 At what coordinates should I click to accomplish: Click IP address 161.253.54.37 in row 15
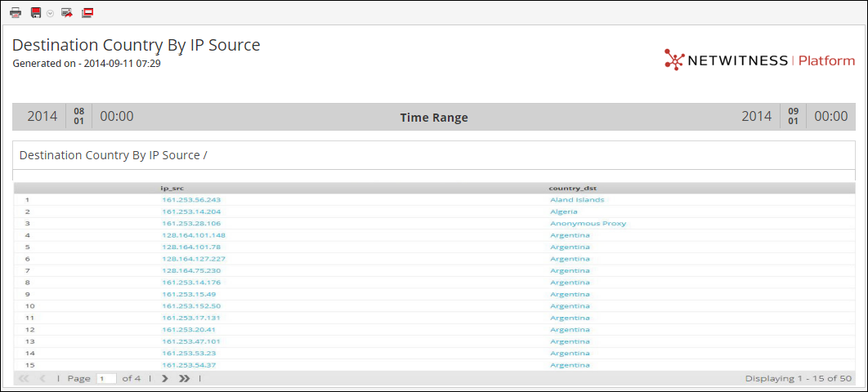tap(189, 365)
